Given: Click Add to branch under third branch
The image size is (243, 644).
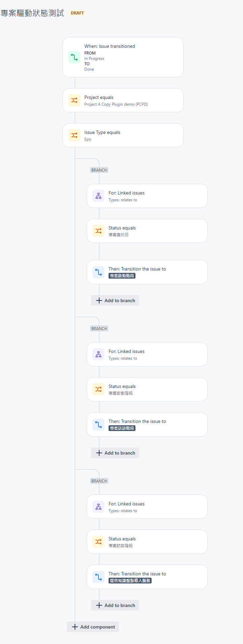Looking at the screenshot, I should click(115, 605).
